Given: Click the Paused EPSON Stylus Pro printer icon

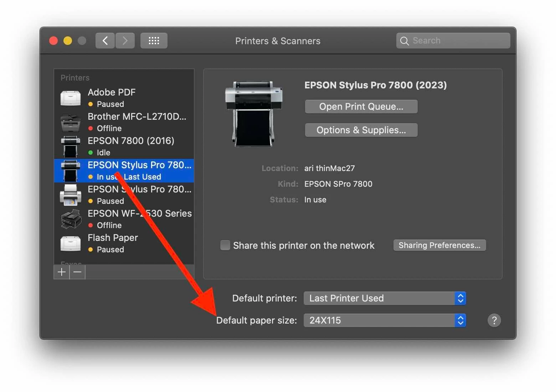Looking at the screenshot, I should pos(71,195).
